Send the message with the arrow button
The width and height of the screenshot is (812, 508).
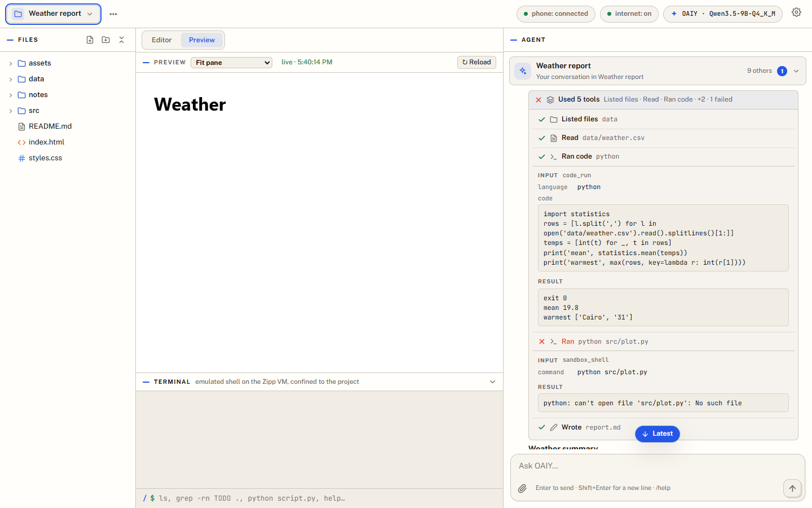click(x=792, y=489)
